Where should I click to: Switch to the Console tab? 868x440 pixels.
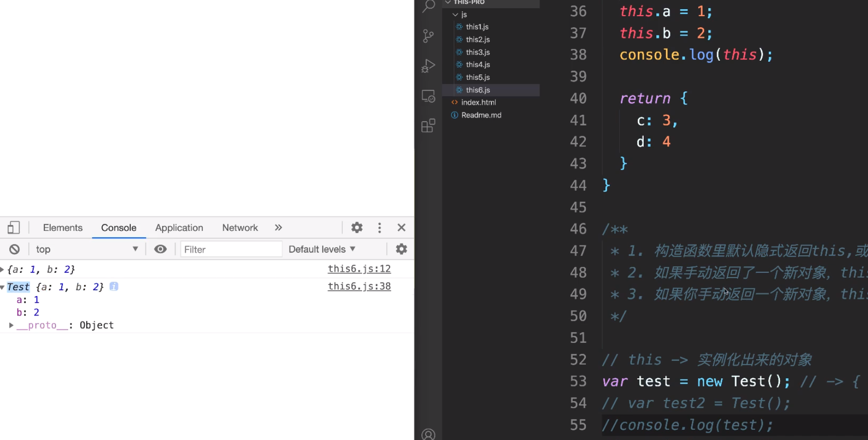pos(119,228)
